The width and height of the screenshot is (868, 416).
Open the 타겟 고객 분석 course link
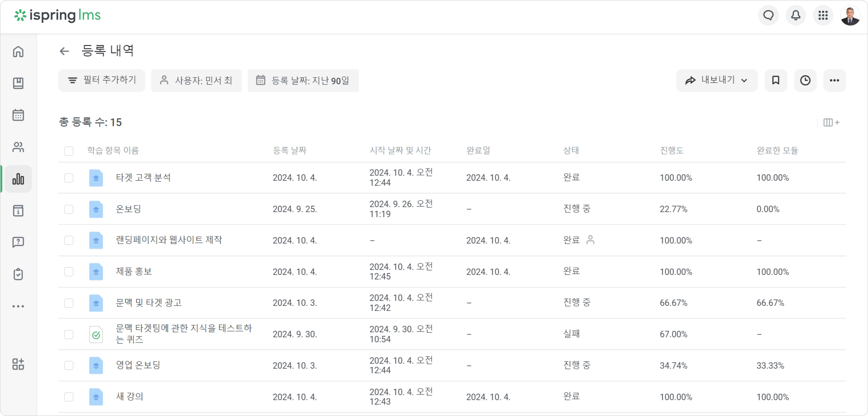tap(143, 178)
